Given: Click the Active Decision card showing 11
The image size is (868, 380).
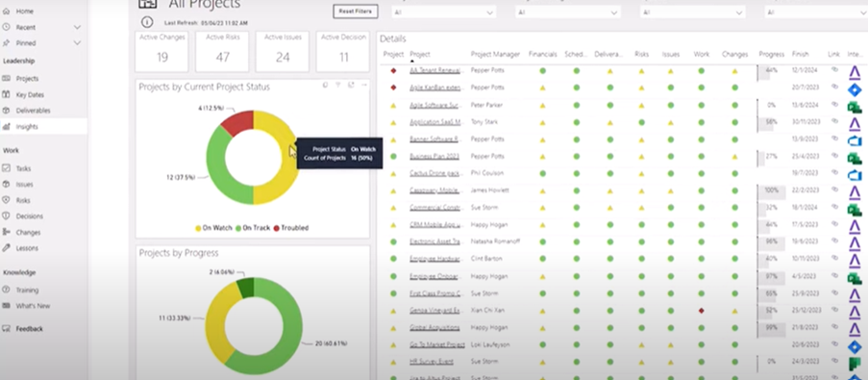Looking at the screenshot, I should [x=343, y=52].
